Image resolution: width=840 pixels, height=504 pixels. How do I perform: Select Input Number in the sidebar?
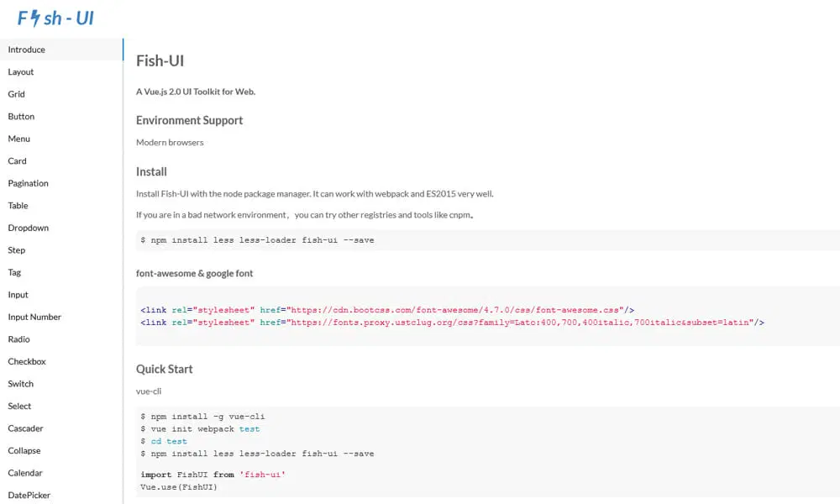point(61,317)
